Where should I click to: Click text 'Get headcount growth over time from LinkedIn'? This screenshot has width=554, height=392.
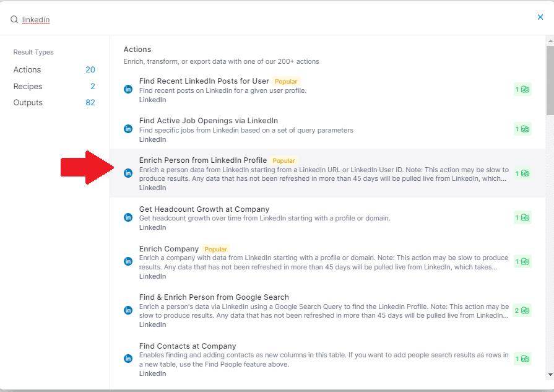213,218
